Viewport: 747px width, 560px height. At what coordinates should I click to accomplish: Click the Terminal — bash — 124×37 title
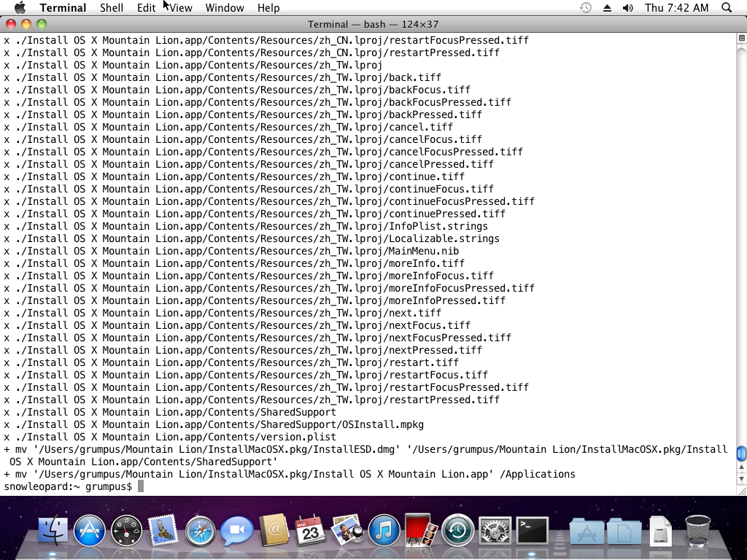click(x=373, y=24)
